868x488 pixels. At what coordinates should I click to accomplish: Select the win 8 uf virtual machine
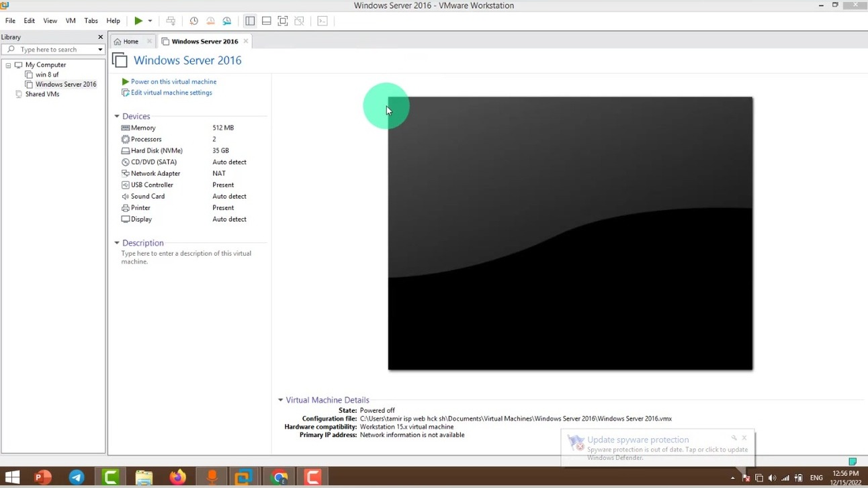click(47, 75)
